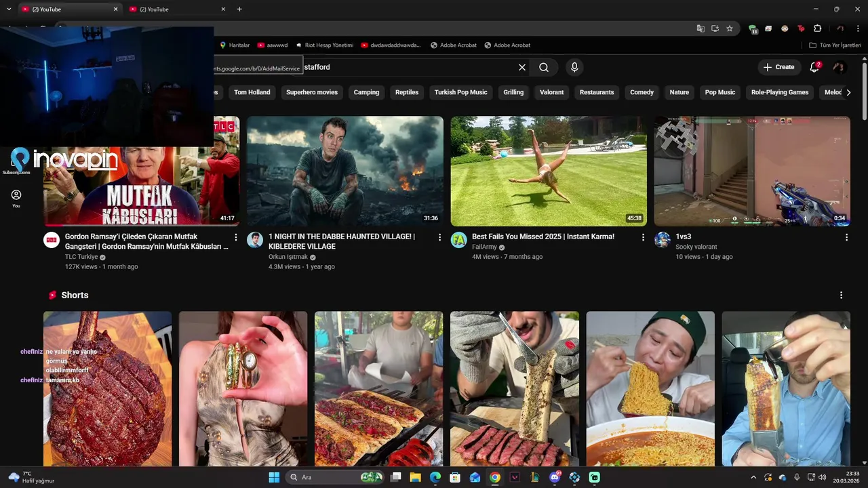
Task: Open the weather widget showing 7°C
Action: 31,477
